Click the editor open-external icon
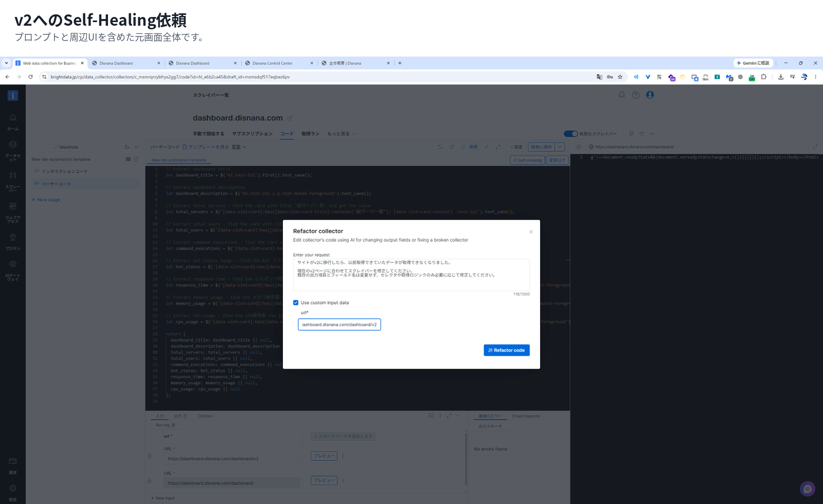Screen dimensions: 823x504 click(x=452, y=147)
